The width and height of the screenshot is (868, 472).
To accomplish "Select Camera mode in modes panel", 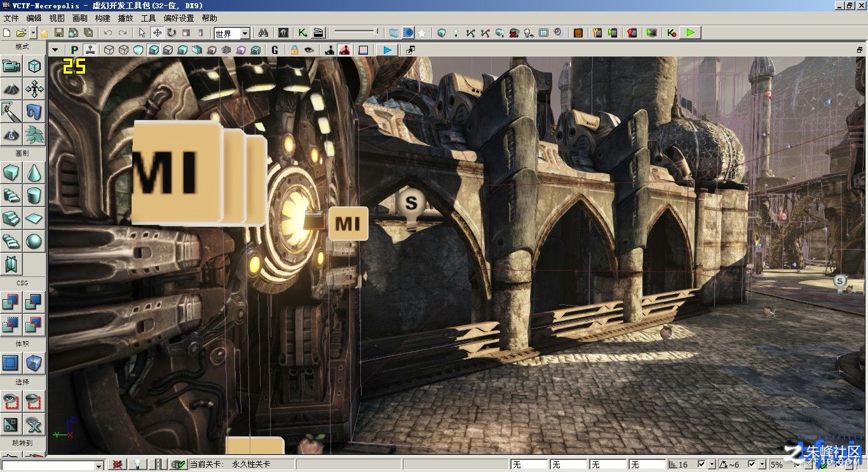I will [x=11, y=65].
